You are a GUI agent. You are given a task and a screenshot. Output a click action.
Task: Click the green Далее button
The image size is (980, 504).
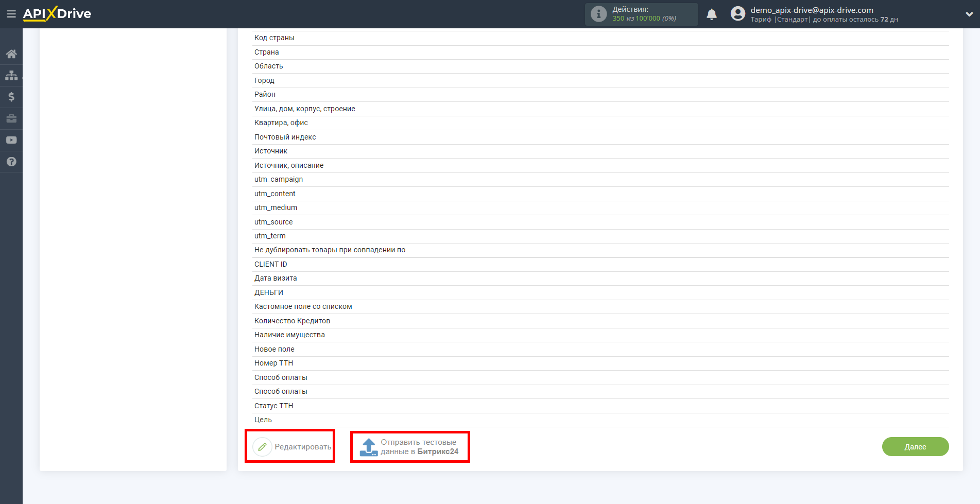coord(915,447)
